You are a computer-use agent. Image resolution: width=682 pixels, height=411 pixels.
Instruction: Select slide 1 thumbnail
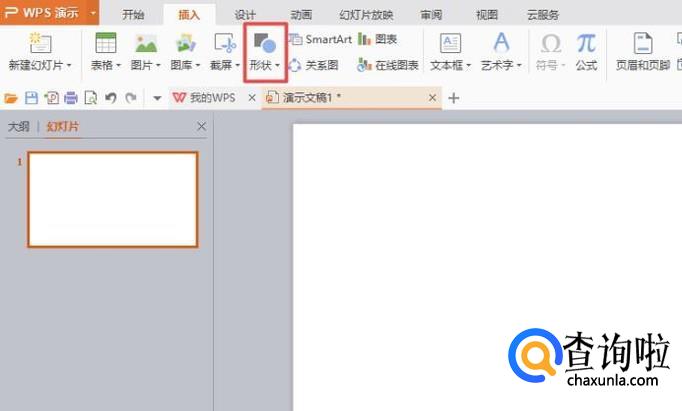pos(113,199)
